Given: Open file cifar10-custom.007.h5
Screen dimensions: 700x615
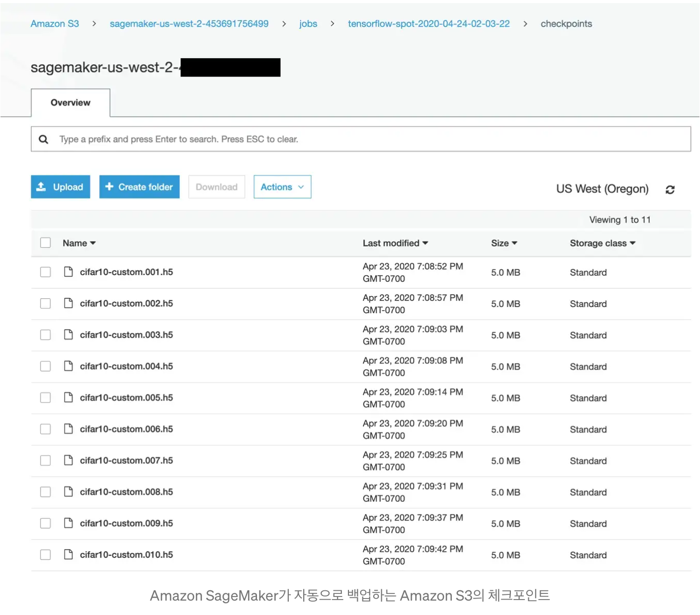Looking at the screenshot, I should (x=126, y=460).
